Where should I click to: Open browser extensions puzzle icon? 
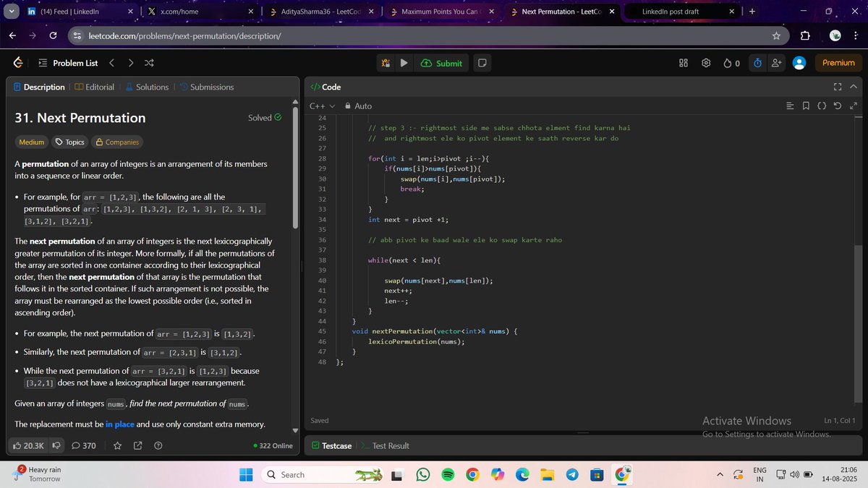pos(805,35)
